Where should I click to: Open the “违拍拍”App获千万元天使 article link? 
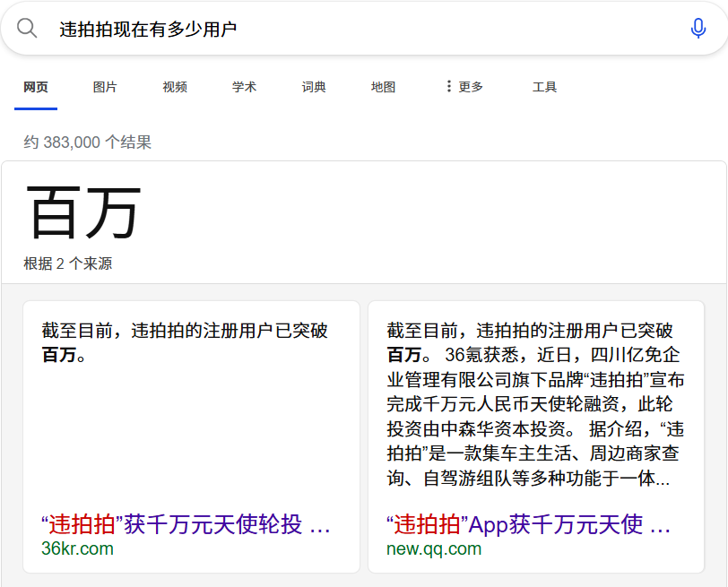tap(528, 524)
